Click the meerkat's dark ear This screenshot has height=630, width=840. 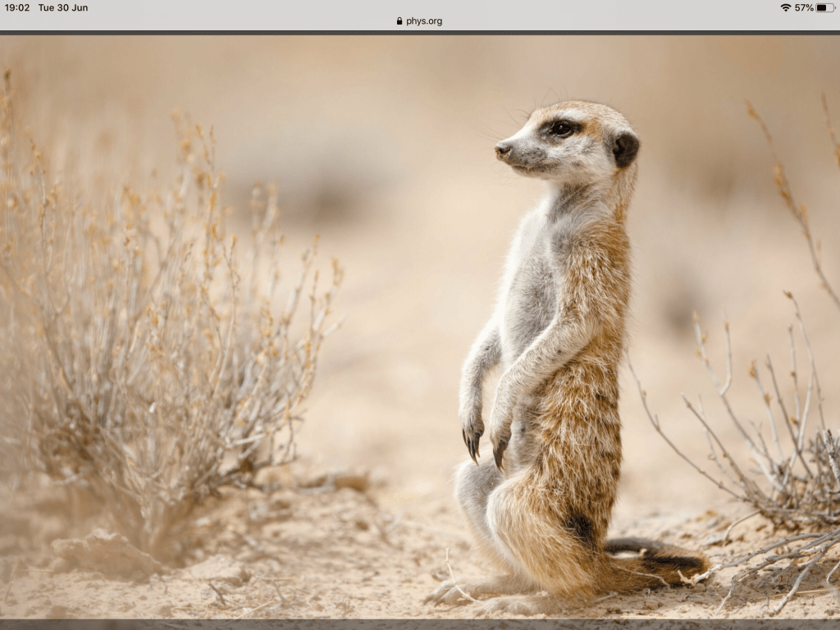pyautogui.click(x=625, y=148)
